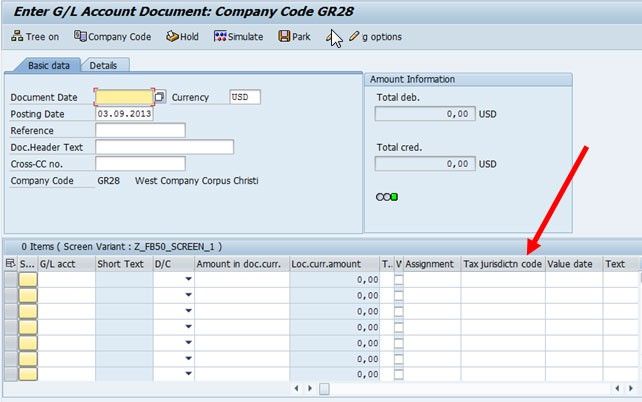Click '0 Items ( Screen Variant : Z_FB50_SCREEN_1 )' label
This screenshot has width=642, height=402.
point(122,246)
